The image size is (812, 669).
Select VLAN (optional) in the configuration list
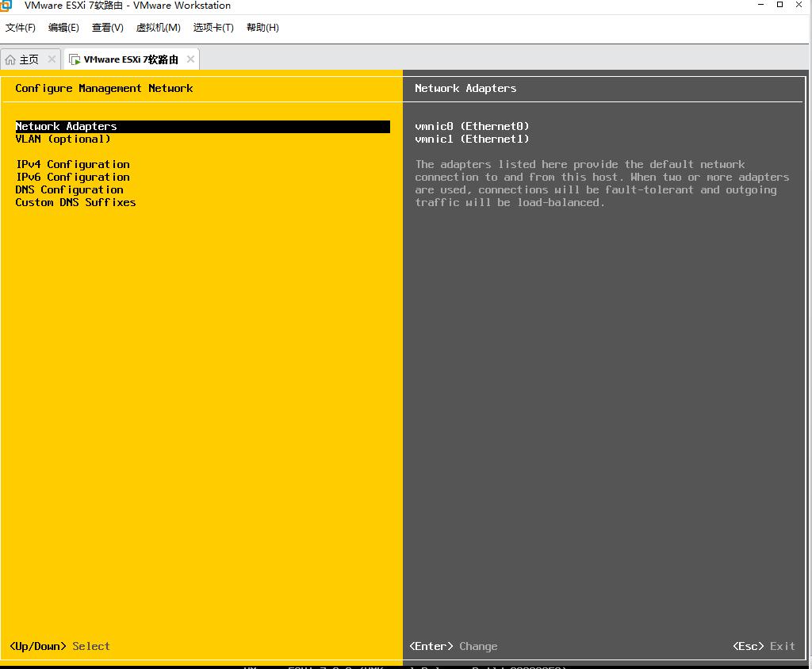[x=63, y=140]
